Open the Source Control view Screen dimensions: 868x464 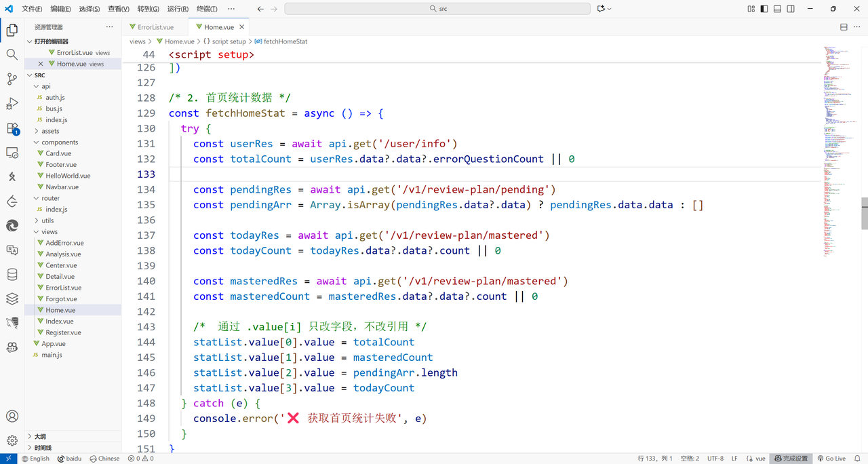click(x=12, y=79)
